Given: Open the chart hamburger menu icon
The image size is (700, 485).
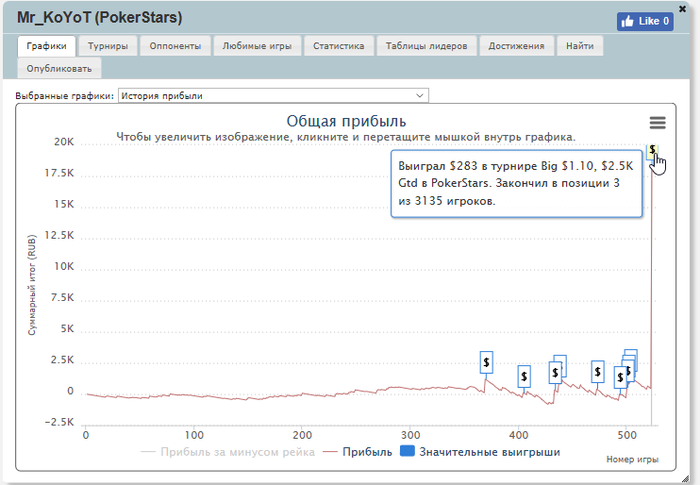Looking at the screenshot, I should pos(657,122).
